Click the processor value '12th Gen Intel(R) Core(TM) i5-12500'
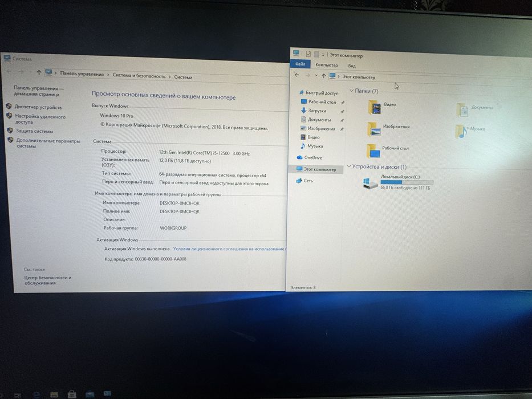This screenshot has height=399, width=532. [x=194, y=153]
